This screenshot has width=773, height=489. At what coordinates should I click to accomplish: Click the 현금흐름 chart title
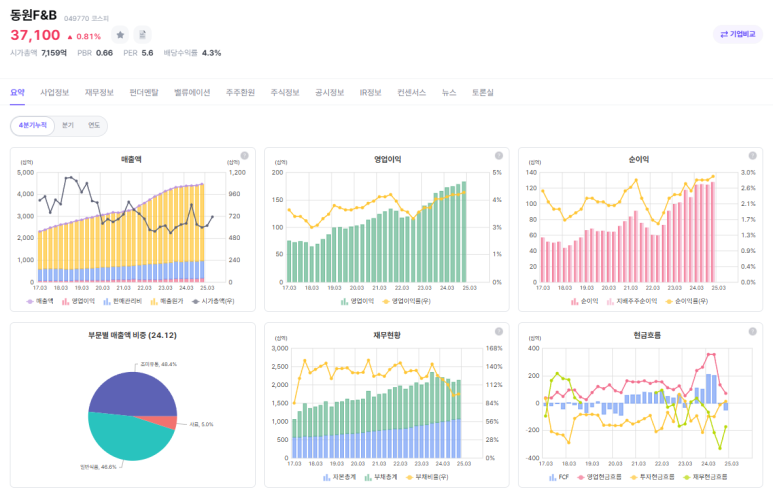(647, 336)
